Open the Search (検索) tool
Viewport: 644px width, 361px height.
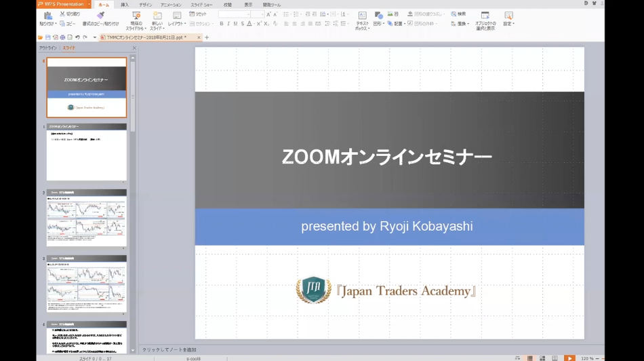tap(458, 14)
